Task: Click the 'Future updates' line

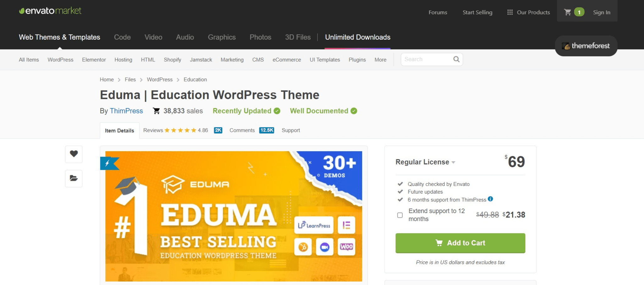Action: (x=425, y=192)
